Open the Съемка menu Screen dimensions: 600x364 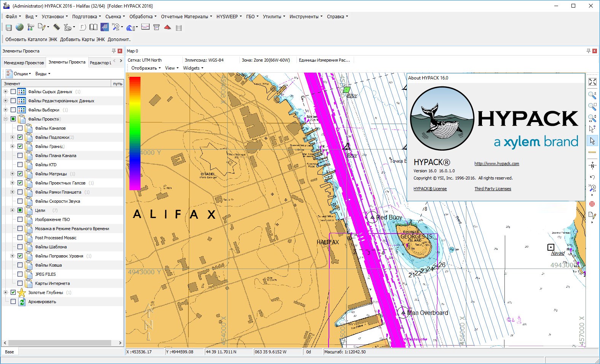pyautogui.click(x=115, y=16)
